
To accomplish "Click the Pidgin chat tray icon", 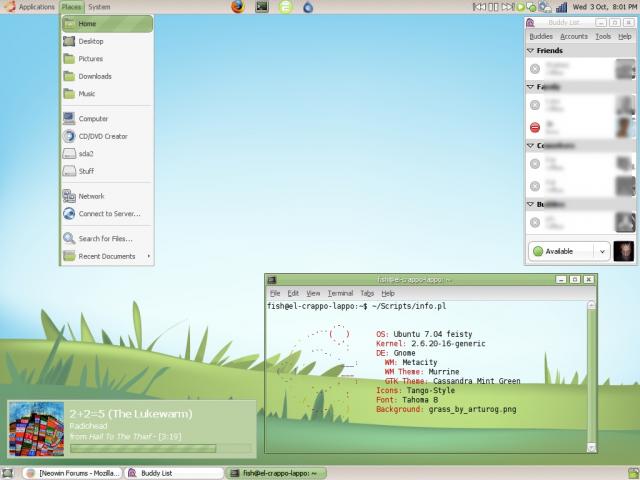I will [531, 7].
